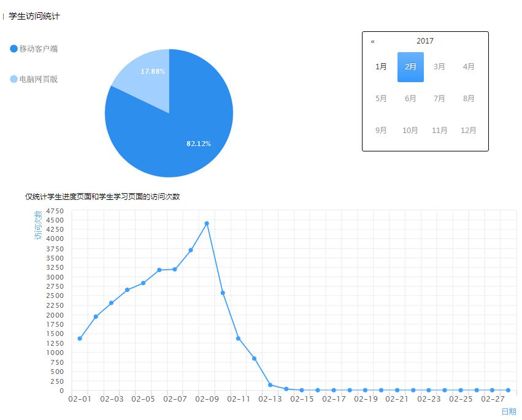Click the data point at 02-11

tap(239, 338)
